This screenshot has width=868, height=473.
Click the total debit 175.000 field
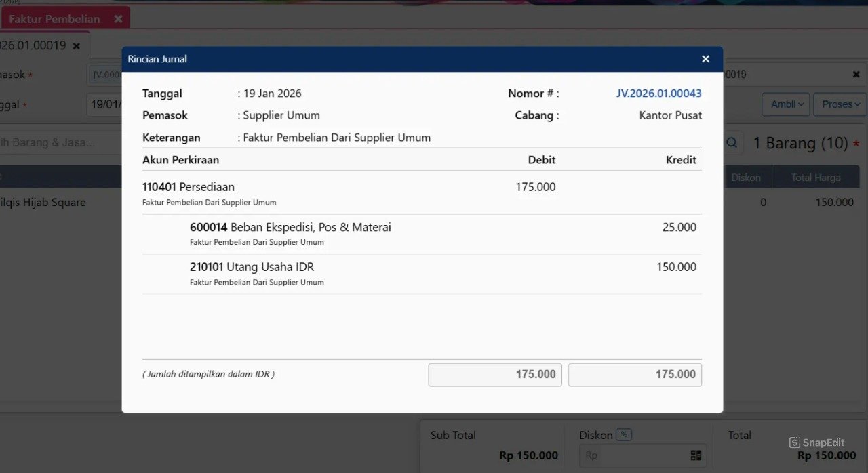[x=495, y=375]
